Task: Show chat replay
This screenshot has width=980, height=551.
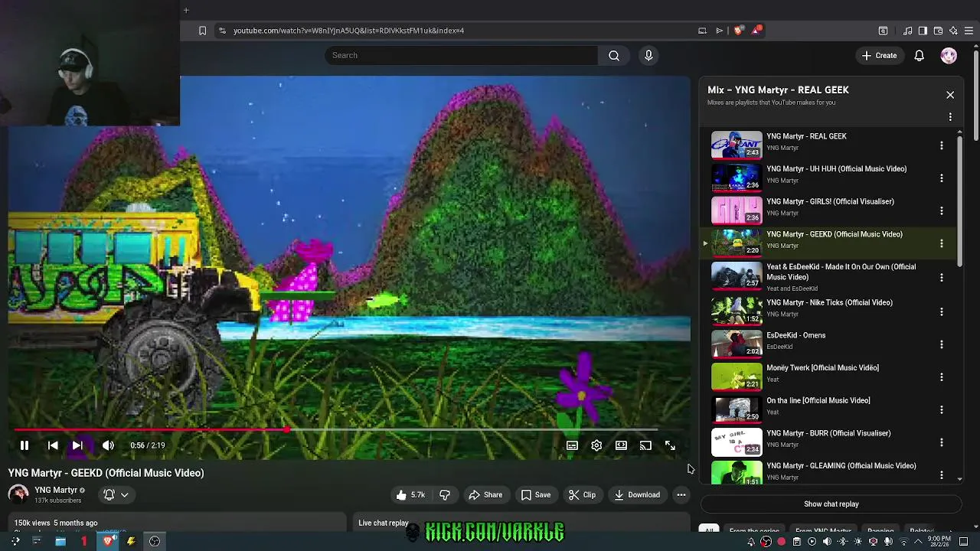Action: click(x=831, y=504)
